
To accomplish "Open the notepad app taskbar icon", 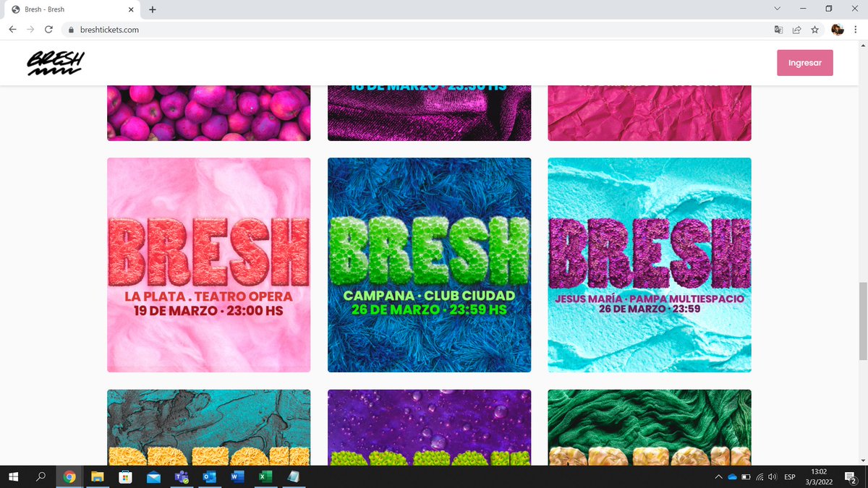I will point(293,476).
